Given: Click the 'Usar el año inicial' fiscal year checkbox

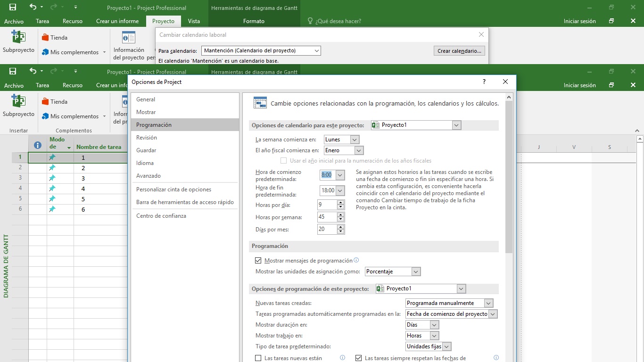Looking at the screenshot, I should coord(284,161).
